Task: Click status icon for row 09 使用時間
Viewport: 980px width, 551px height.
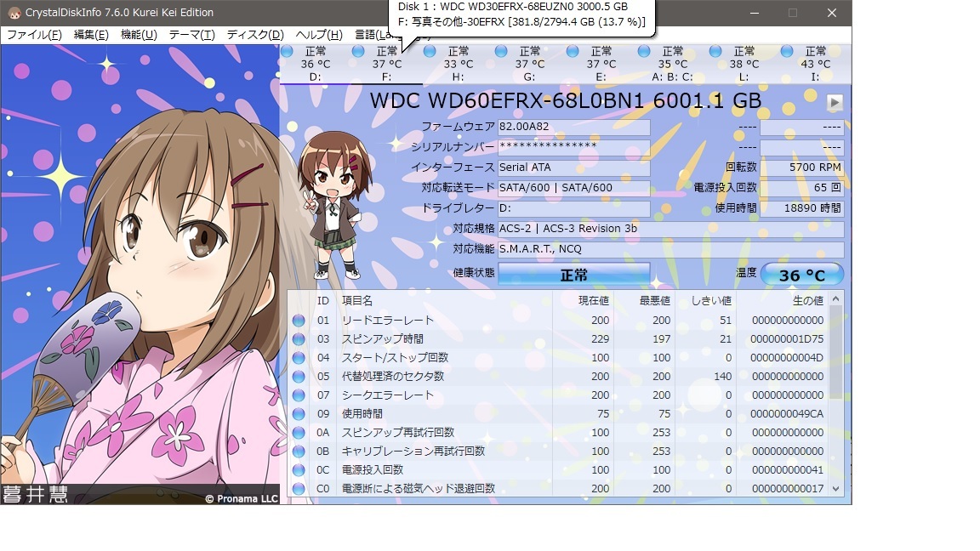Action: tap(299, 414)
